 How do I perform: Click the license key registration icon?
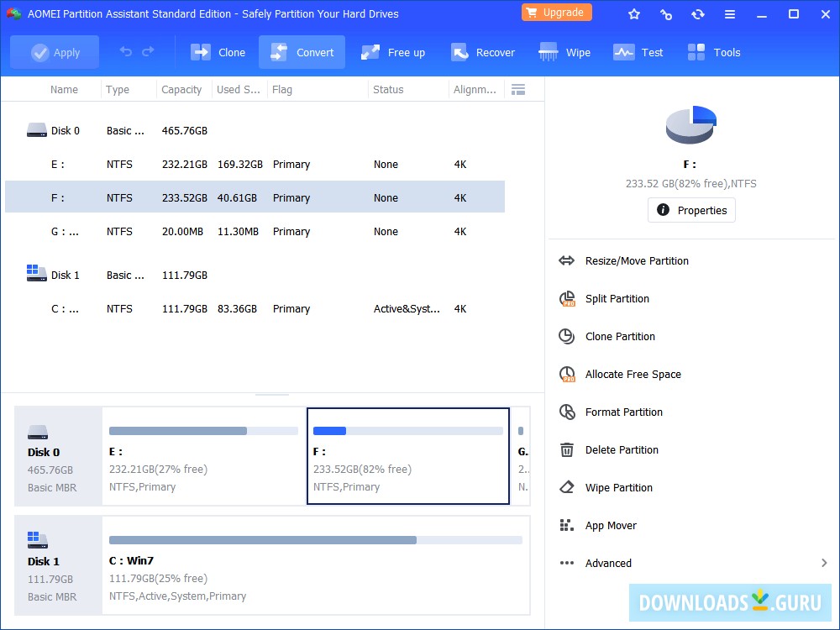pos(666,13)
